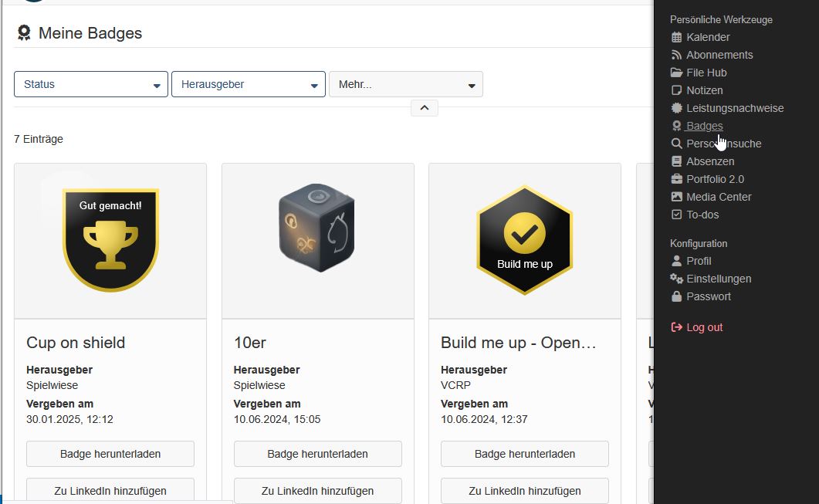Open the Kalender tool

pyautogui.click(x=707, y=36)
